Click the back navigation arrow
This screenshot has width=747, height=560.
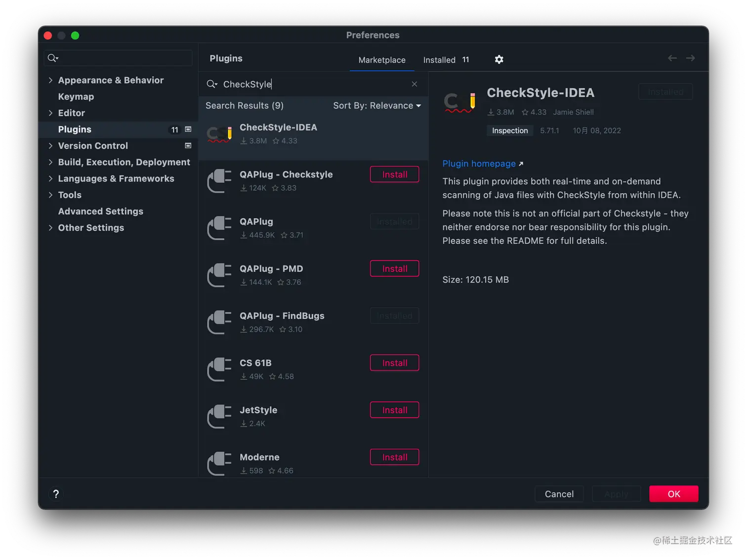(672, 58)
